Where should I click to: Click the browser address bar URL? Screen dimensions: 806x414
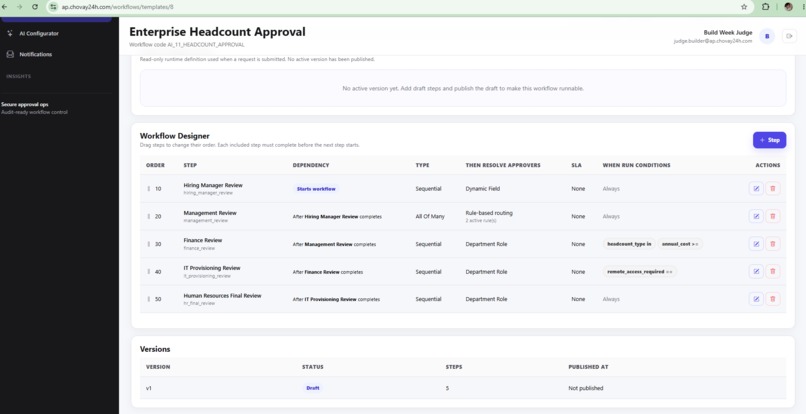click(x=117, y=7)
